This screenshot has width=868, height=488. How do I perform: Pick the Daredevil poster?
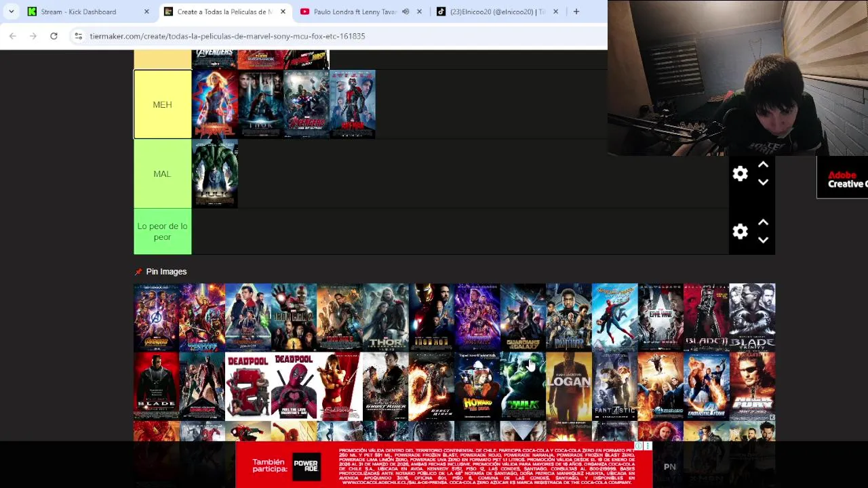pos(202,386)
